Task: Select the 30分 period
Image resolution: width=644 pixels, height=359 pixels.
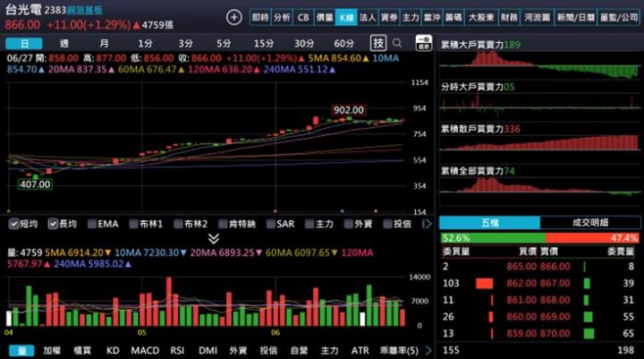Action: pos(304,43)
